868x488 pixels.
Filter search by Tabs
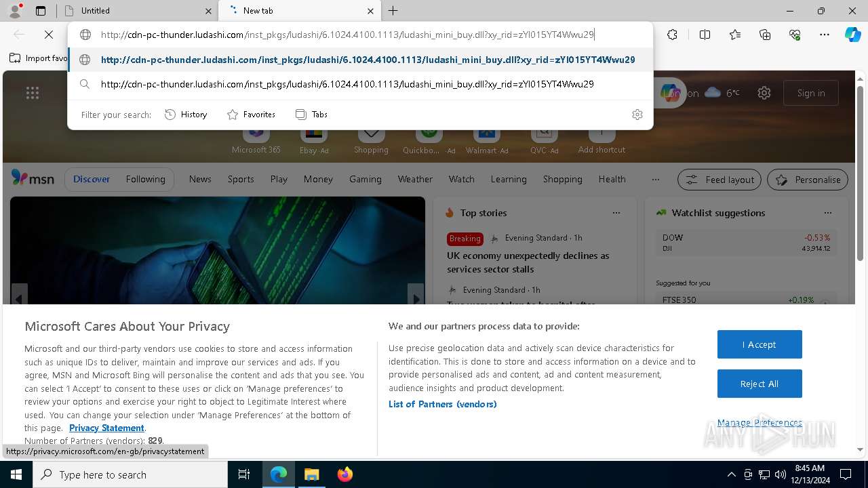(x=312, y=115)
